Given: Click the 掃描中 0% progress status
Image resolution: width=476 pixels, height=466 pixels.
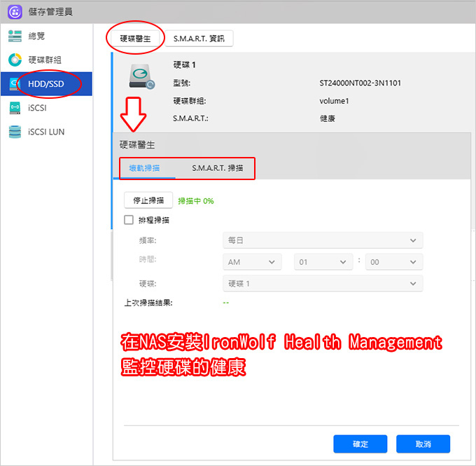Looking at the screenshot, I should tap(196, 201).
